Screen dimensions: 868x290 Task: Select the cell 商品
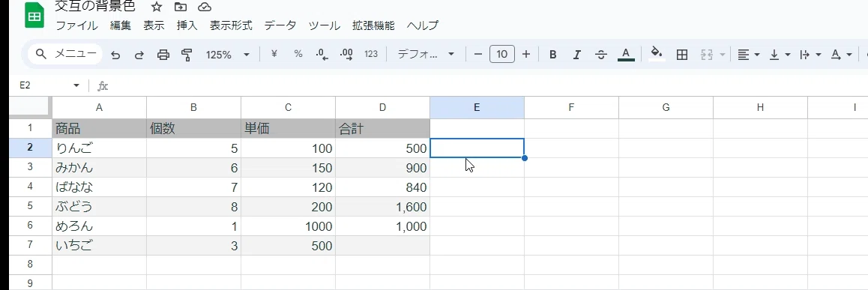click(x=100, y=128)
